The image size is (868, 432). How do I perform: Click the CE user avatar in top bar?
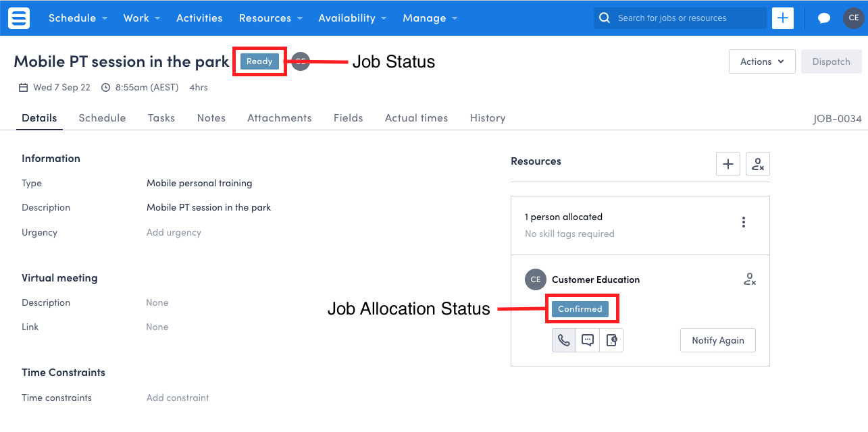click(853, 18)
